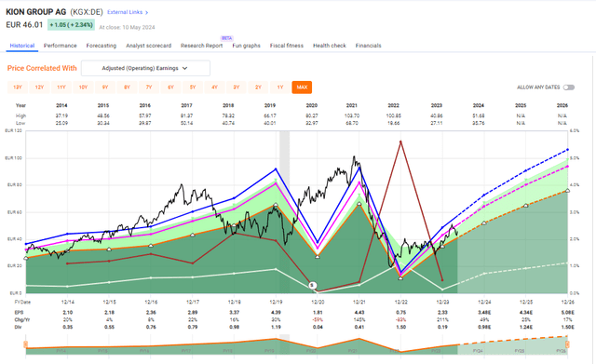Select the 5Y time range button

(x=193, y=88)
